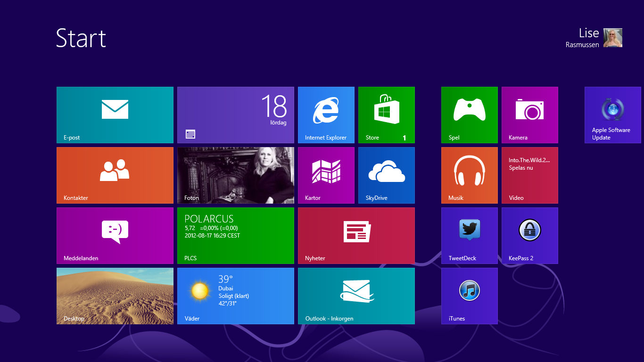Click the small calendar grid icon
Image resolution: width=644 pixels, height=362 pixels.
190,134
